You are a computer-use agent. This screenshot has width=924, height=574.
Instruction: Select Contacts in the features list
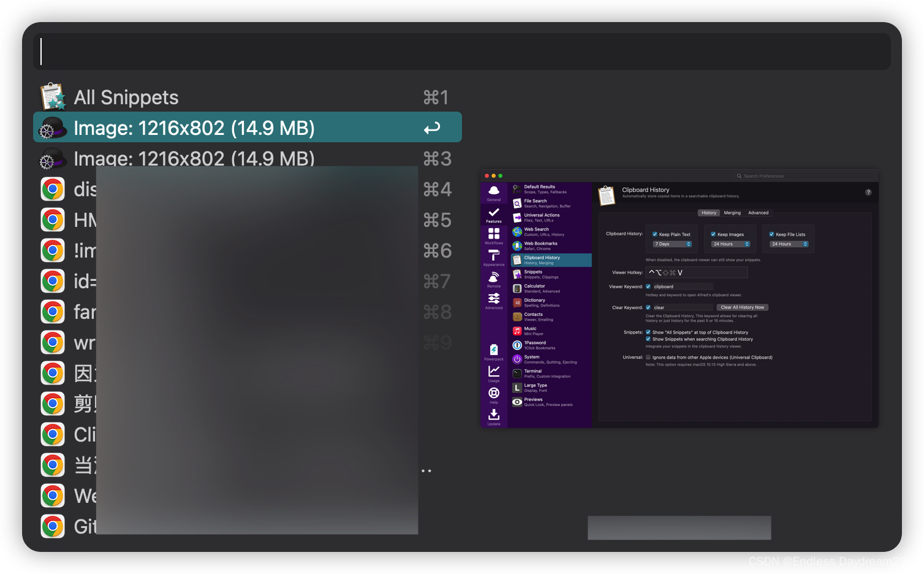pyautogui.click(x=551, y=316)
